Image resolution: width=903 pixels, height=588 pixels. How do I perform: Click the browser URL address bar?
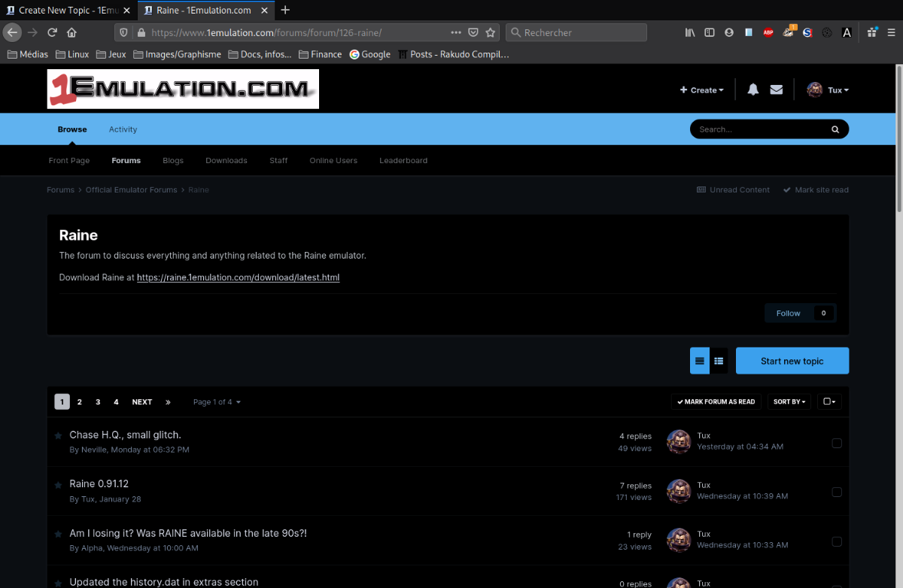coord(297,32)
